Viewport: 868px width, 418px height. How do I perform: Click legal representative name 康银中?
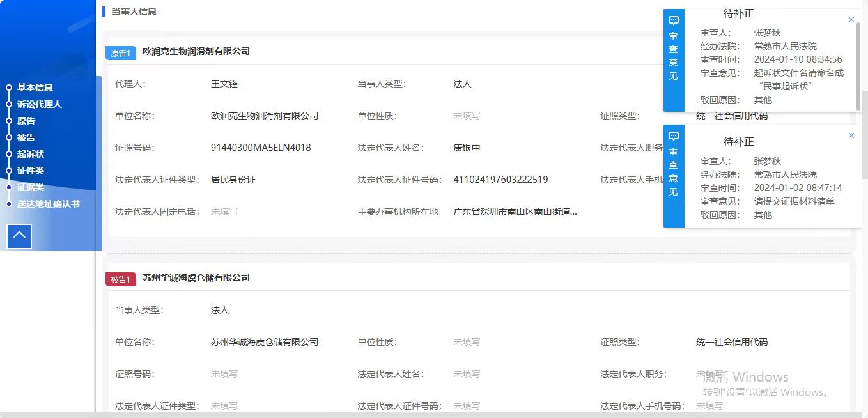(467, 148)
